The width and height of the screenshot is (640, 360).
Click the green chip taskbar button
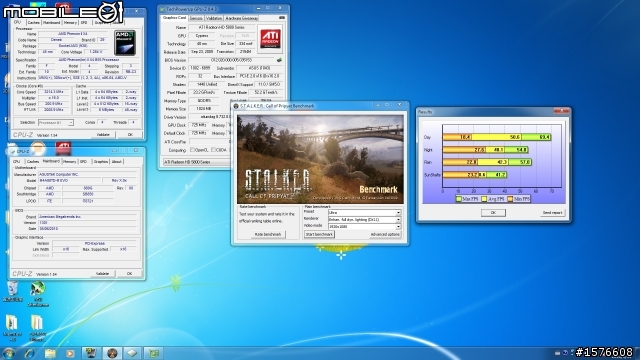pyautogui.click(x=153, y=353)
